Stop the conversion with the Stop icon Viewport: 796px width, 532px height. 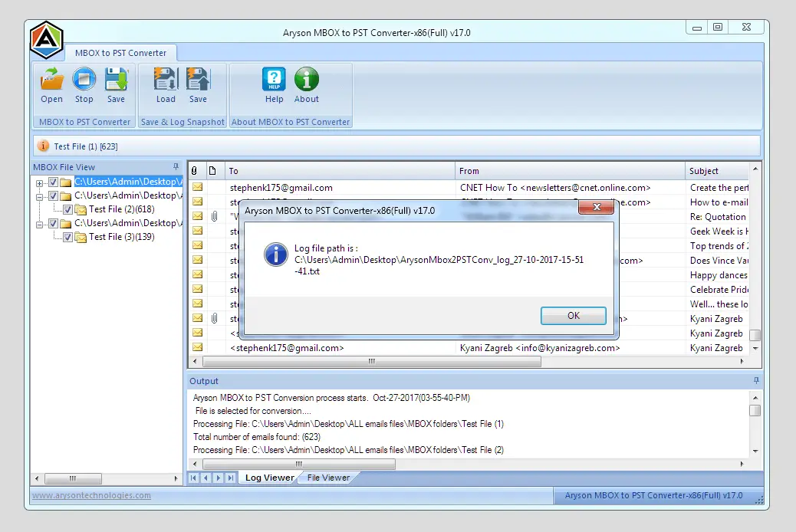click(x=84, y=79)
